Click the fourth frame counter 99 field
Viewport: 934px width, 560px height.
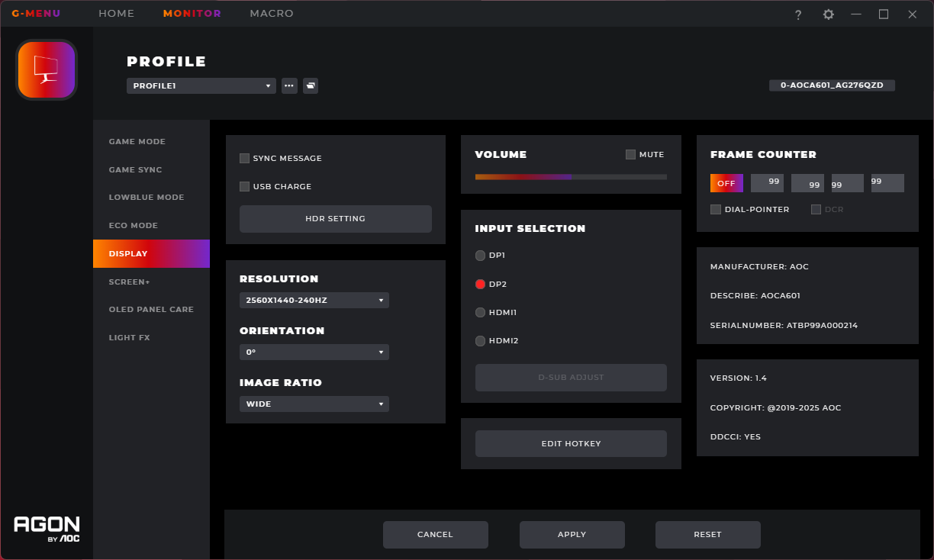887,183
